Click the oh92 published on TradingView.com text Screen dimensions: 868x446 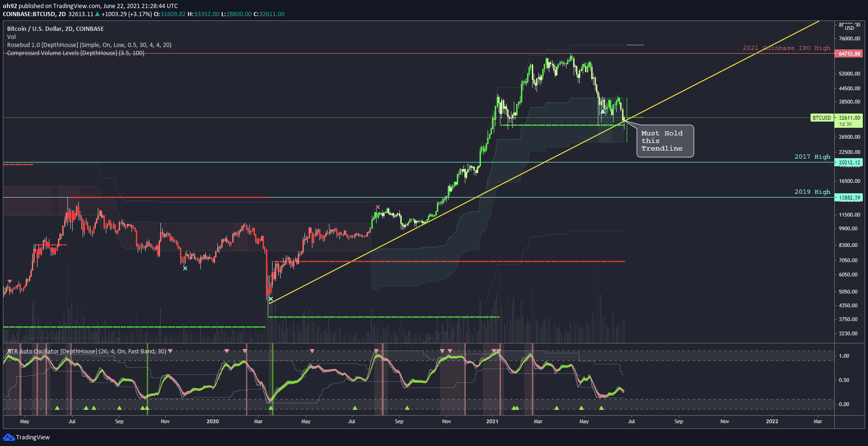pos(52,6)
